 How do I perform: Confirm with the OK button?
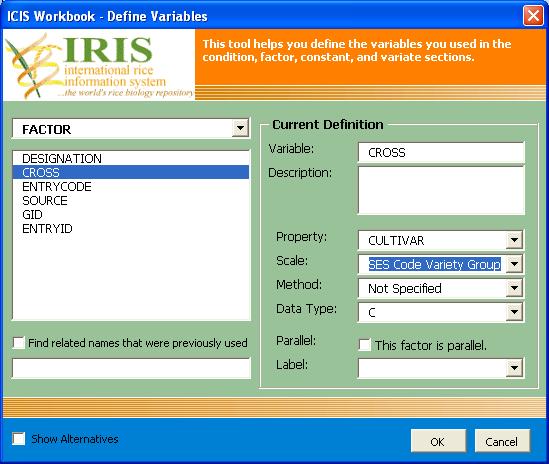tap(438, 441)
